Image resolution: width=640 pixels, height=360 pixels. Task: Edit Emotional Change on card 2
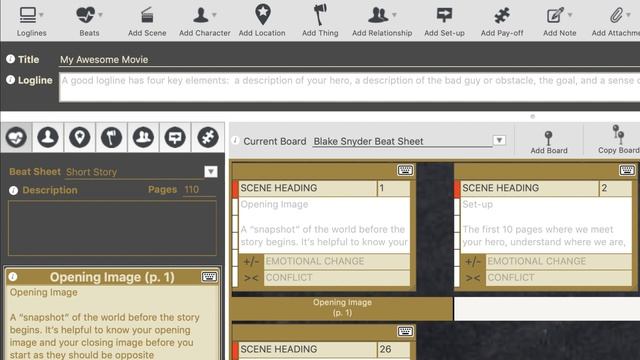click(x=559, y=261)
